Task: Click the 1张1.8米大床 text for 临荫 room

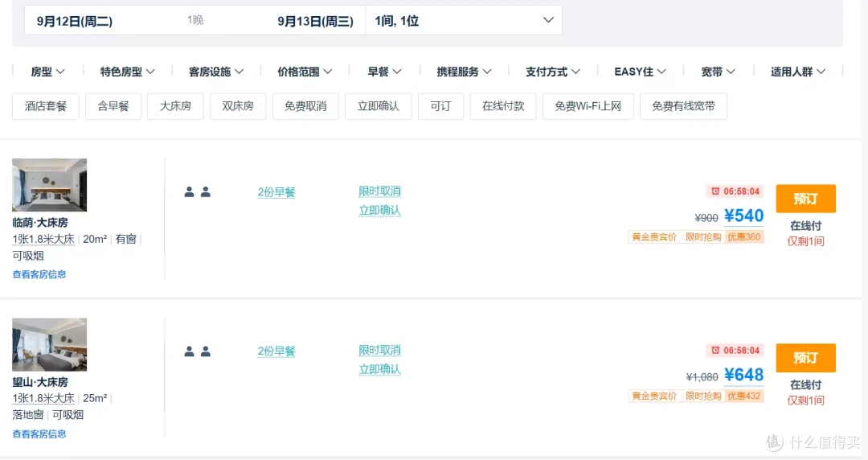Action: pyautogui.click(x=43, y=240)
